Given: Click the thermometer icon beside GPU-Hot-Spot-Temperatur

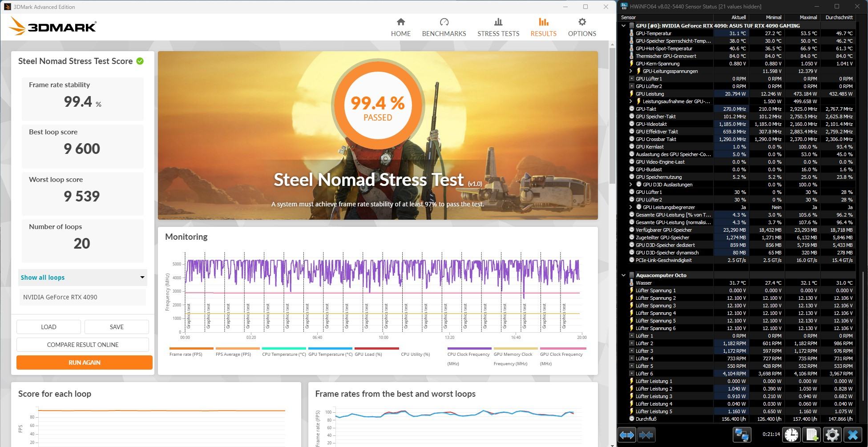Looking at the screenshot, I should [x=631, y=48].
